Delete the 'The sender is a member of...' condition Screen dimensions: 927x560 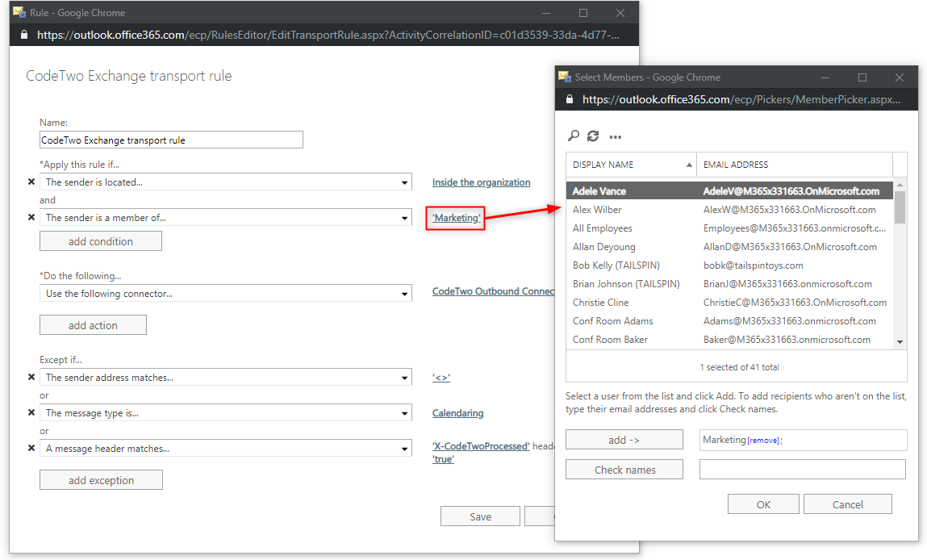pyautogui.click(x=31, y=217)
